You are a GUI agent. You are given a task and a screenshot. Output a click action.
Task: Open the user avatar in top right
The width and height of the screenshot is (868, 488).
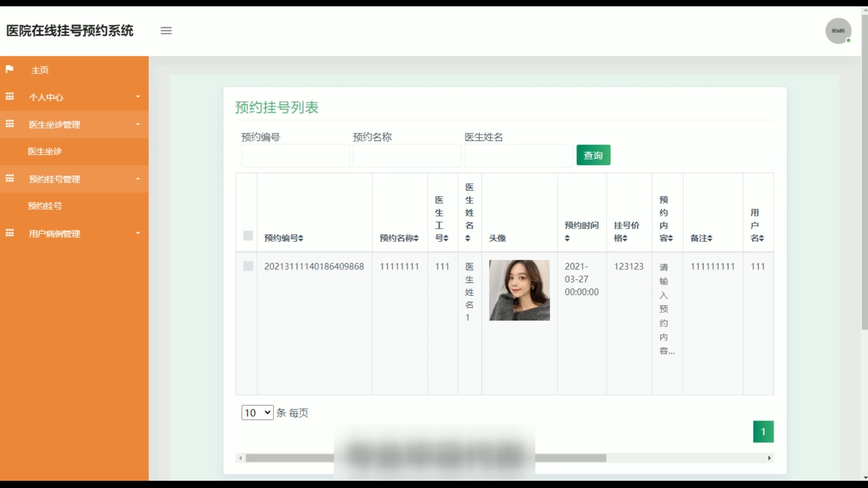tap(838, 31)
